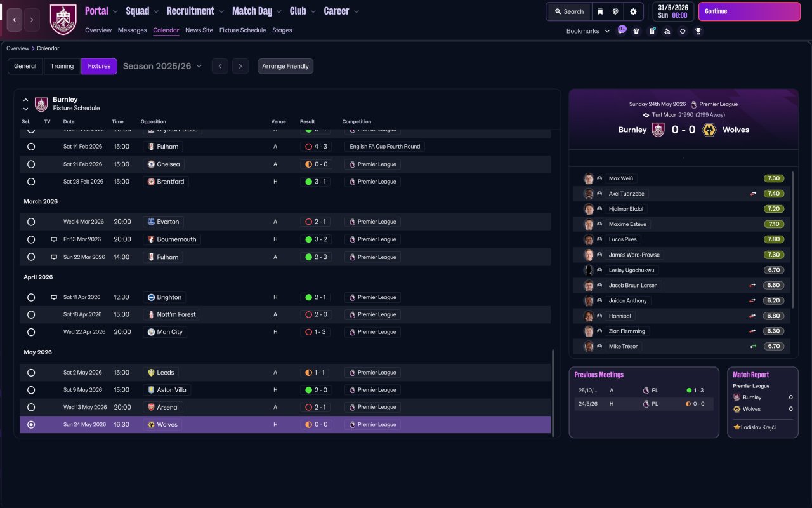Image resolution: width=812 pixels, height=508 pixels.
Task: Click the scouting search icon in bookmarks bar
Action: tap(667, 31)
